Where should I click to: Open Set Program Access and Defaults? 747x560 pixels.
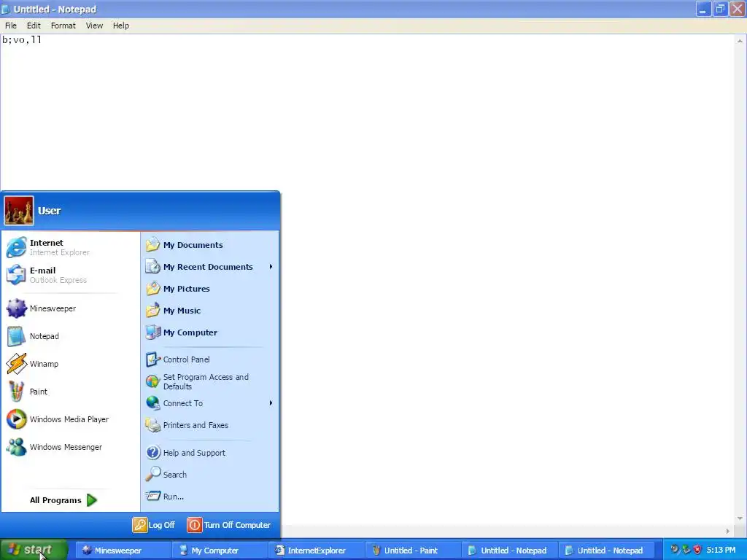tap(197, 381)
